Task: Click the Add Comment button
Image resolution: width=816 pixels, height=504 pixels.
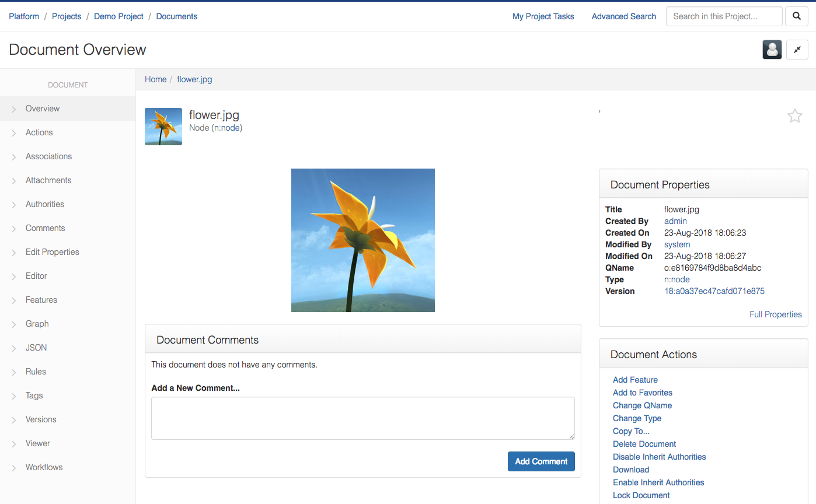Action: pyautogui.click(x=541, y=461)
